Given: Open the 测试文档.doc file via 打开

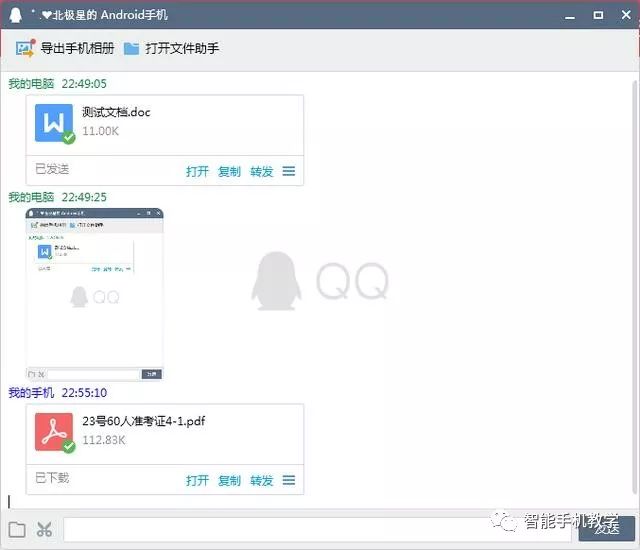Looking at the screenshot, I should (197, 171).
